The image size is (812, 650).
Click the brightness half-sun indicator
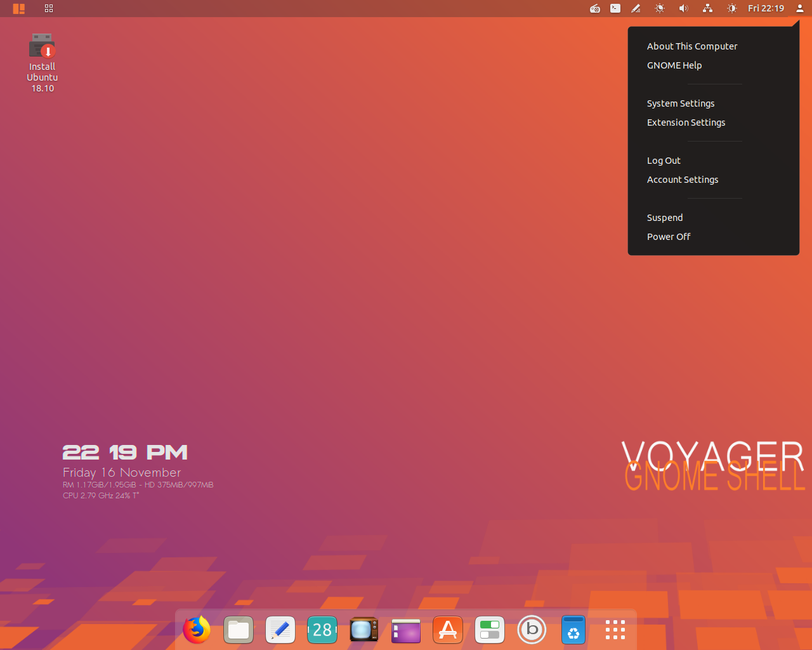tap(732, 8)
